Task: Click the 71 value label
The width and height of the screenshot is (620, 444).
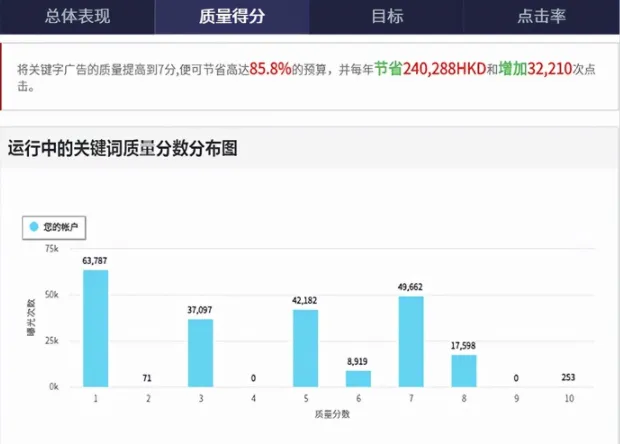Action: click(147, 378)
